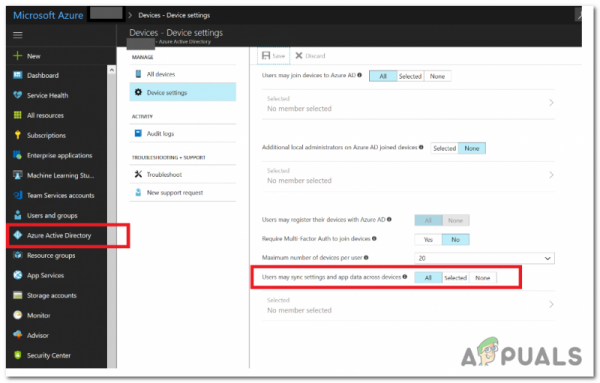Set Users may join devices to None
Viewport: 600px width, 383px height.
(437, 76)
